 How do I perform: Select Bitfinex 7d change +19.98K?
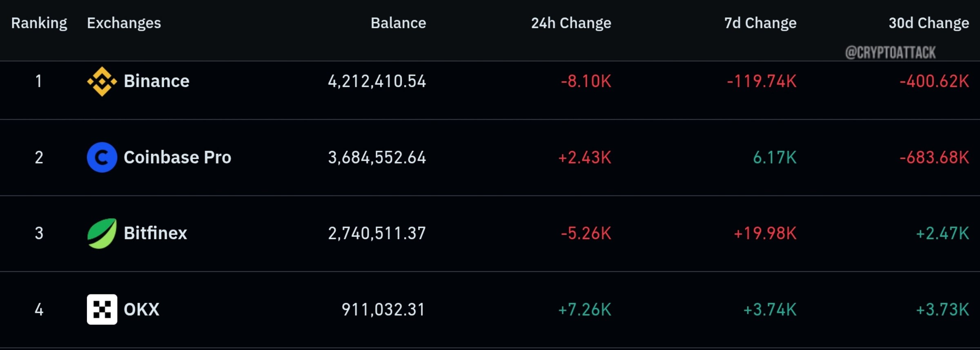coord(765,233)
